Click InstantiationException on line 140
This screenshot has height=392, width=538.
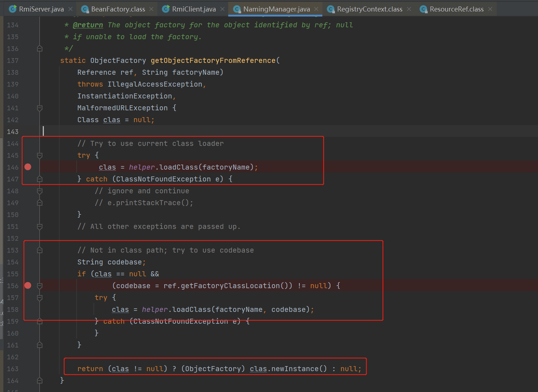coord(125,96)
